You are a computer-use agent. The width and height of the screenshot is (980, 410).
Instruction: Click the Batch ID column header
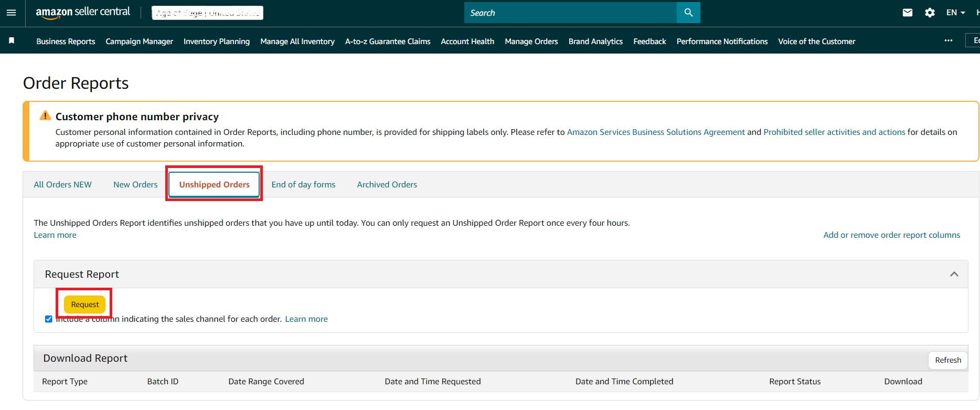pyautogui.click(x=163, y=382)
